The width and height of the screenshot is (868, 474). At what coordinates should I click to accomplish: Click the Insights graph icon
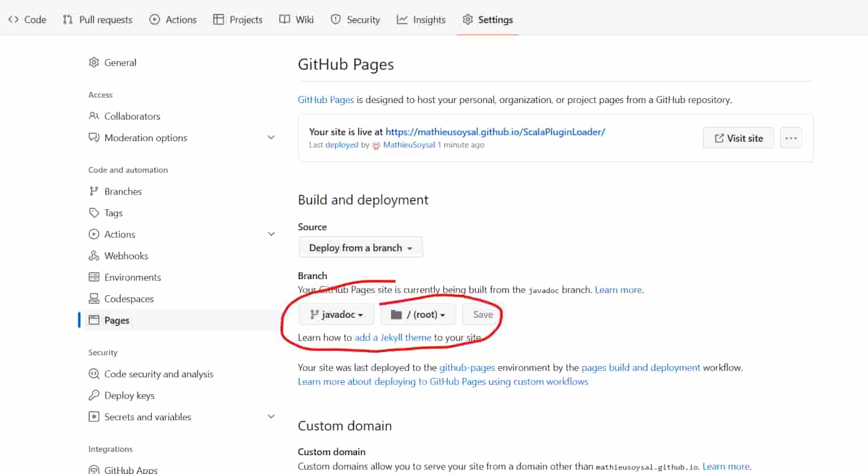pyautogui.click(x=402, y=20)
